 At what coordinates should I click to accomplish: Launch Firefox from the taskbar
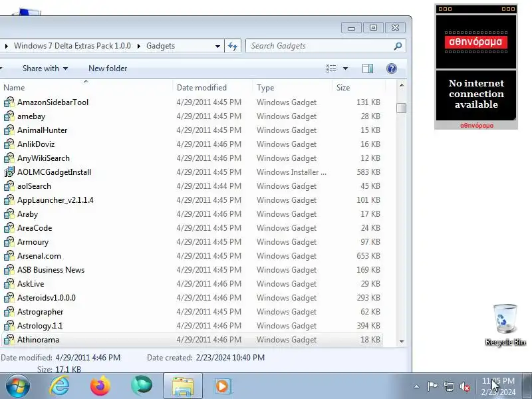100,386
